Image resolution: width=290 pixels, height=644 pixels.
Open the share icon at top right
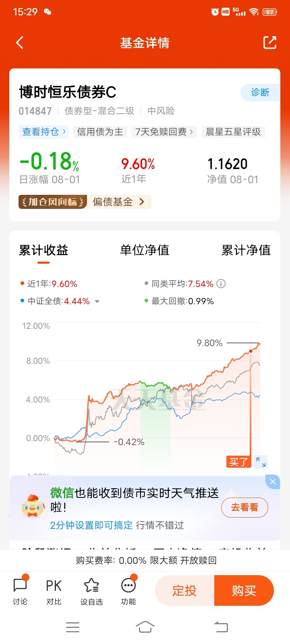[x=270, y=43]
